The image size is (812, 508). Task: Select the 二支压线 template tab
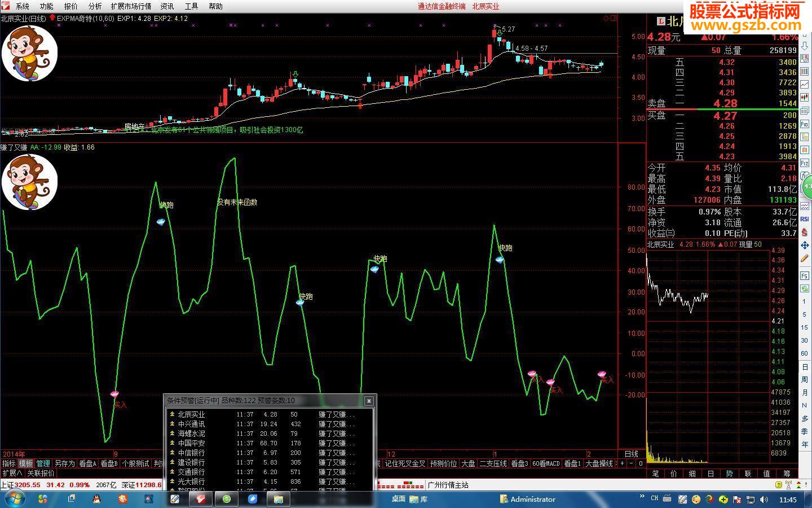coord(493,463)
